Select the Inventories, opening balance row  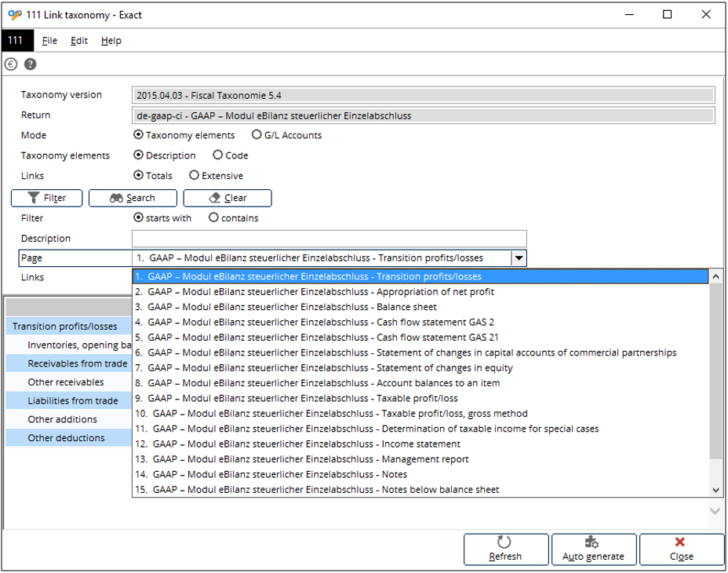point(69,345)
